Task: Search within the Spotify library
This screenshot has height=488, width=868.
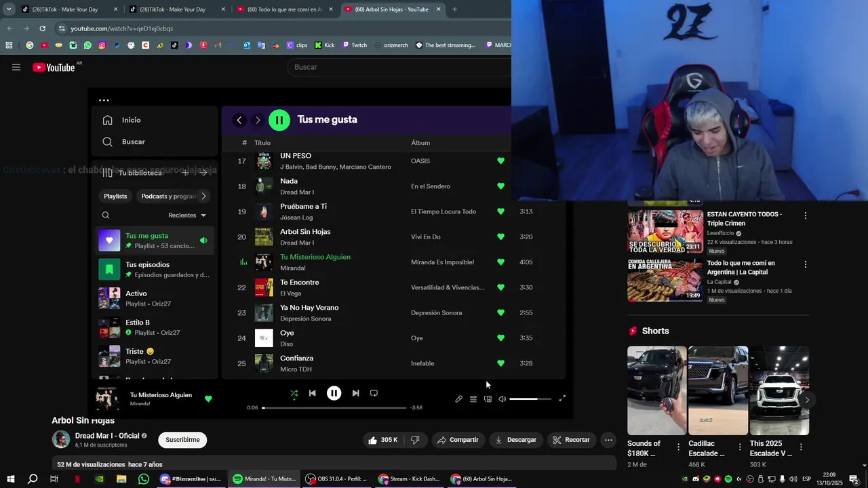Action: 106,216
